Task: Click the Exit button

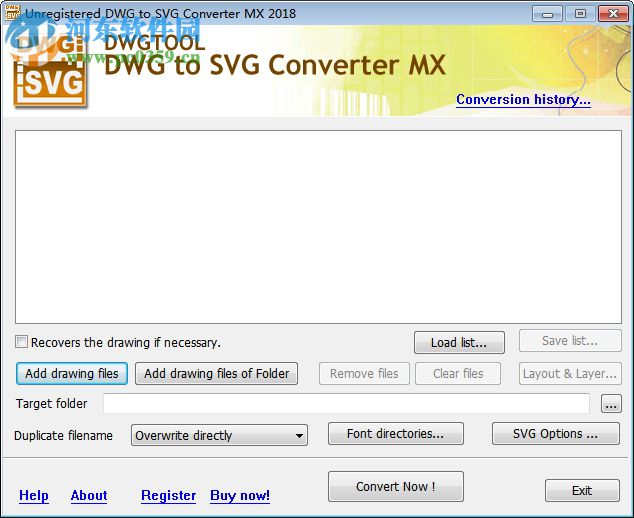Action: [582, 491]
